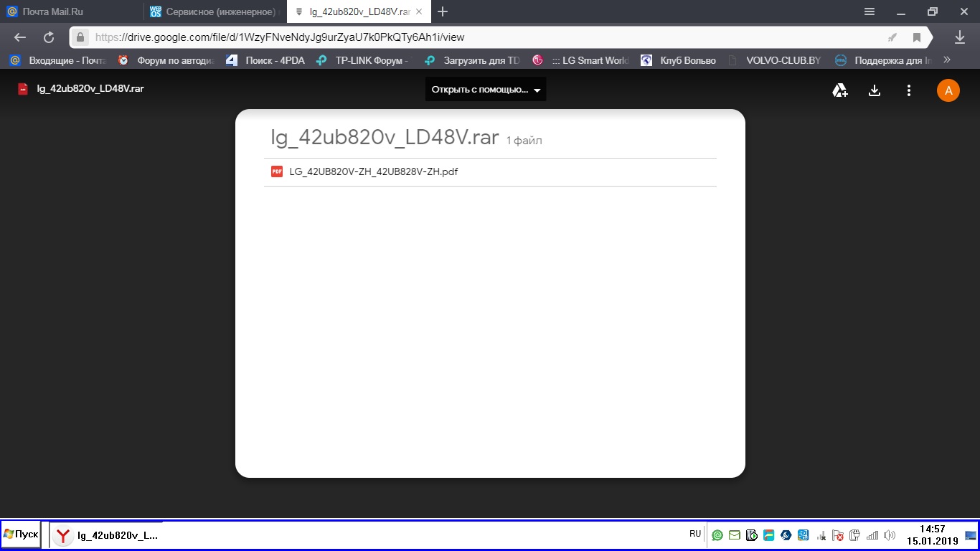Switch to the Сервисное (инженерное) tab
Image resolution: width=980 pixels, height=551 pixels.
pos(214,11)
